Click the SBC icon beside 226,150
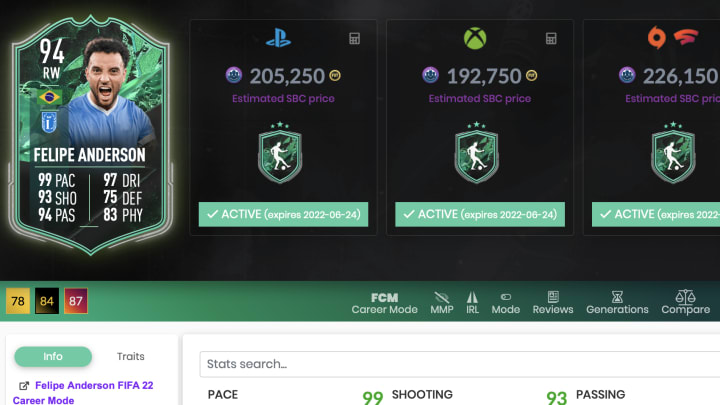This screenshot has width=720, height=405. (627, 75)
